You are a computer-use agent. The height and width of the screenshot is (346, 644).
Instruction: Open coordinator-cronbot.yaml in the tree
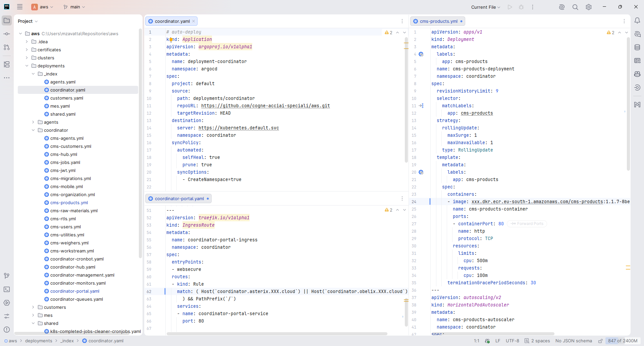click(77, 259)
